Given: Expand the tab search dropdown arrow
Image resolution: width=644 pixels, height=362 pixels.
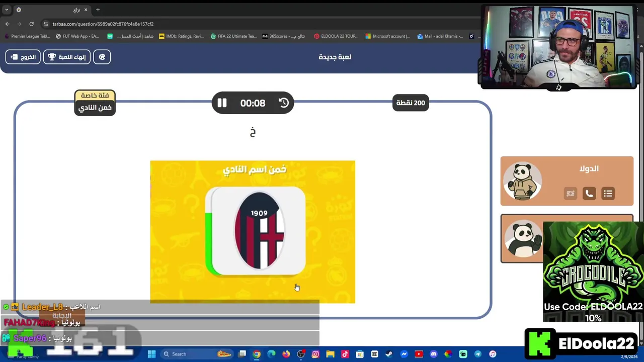Looking at the screenshot, I should (x=7, y=10).
